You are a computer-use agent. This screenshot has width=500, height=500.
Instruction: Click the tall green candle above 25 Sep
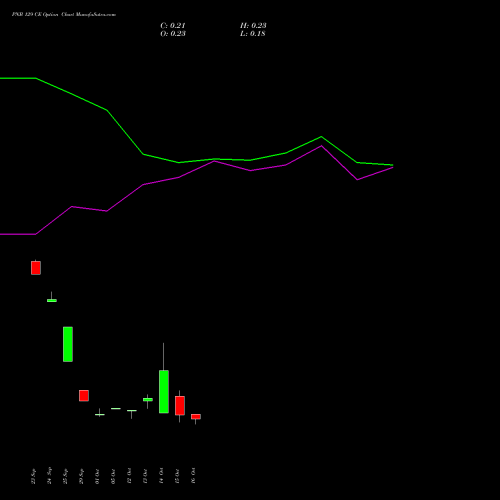coord(68,344)
